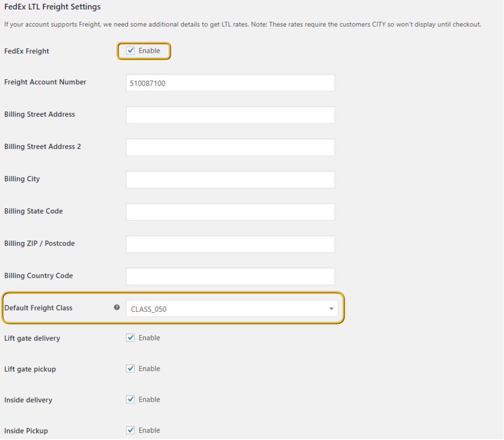The width and height of the screenshot is (504, 440).
Task: Select the Billing City input field
Action: tap(230, 179)
